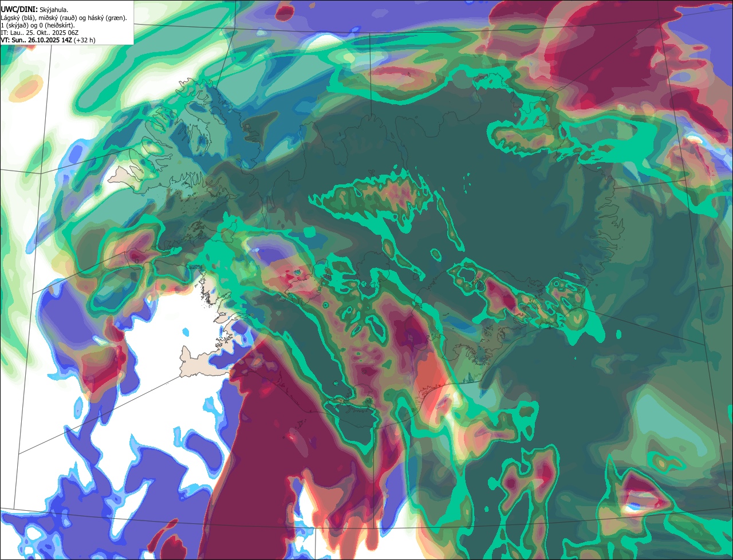The width and height of the screenshot is (733, 560).
Task: Select the "háský (græn)." legend text
Action: click(x=107, y=18)
